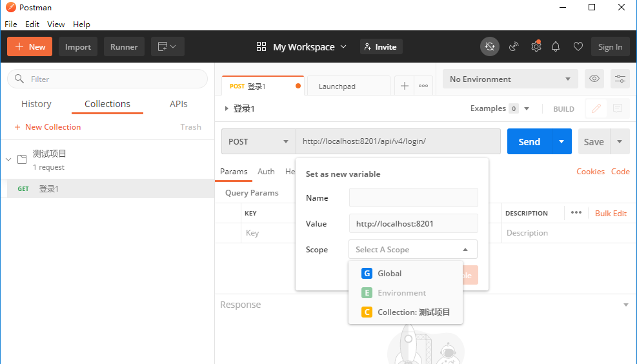Open the Trash link
Image resolution: width=637 pixels, height=364 pixels.
point(190,127)
